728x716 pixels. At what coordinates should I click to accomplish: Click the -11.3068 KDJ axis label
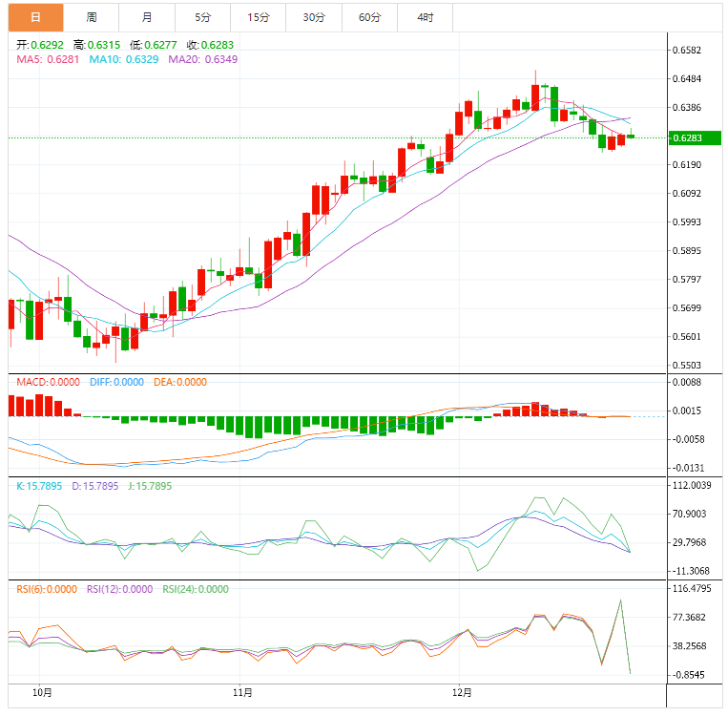tap(691, 571)
